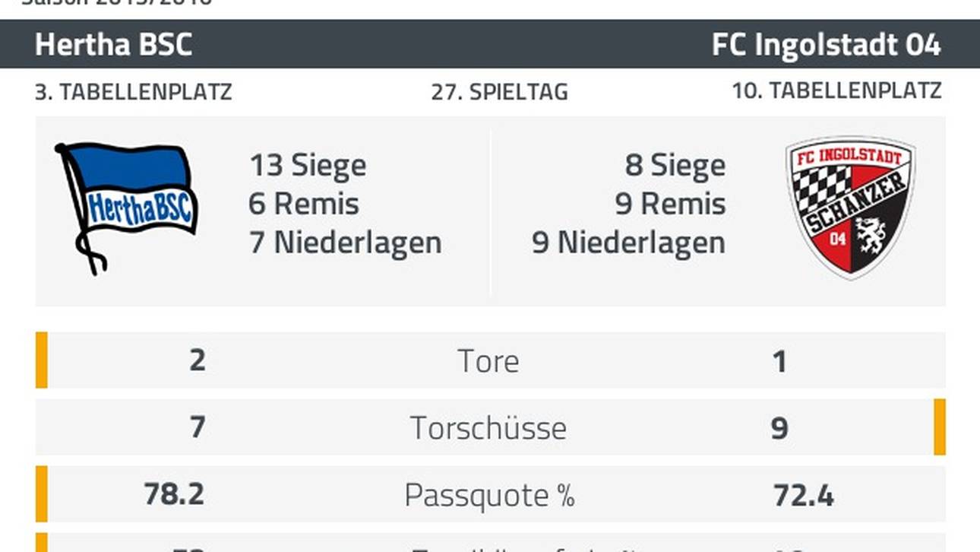Select the Hertha BSC team name header
980x552 pixels.
click(x=113, y=45)
